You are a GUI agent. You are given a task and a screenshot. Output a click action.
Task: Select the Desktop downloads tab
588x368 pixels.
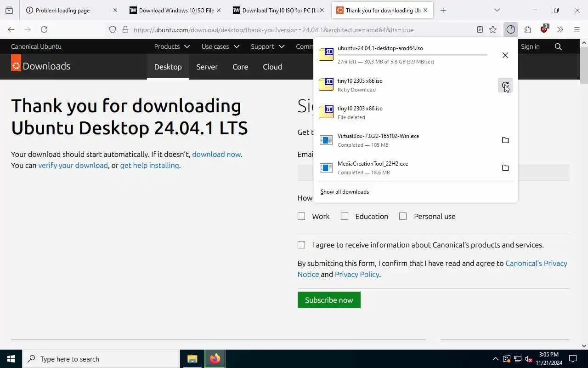click(x=168, y=67)
